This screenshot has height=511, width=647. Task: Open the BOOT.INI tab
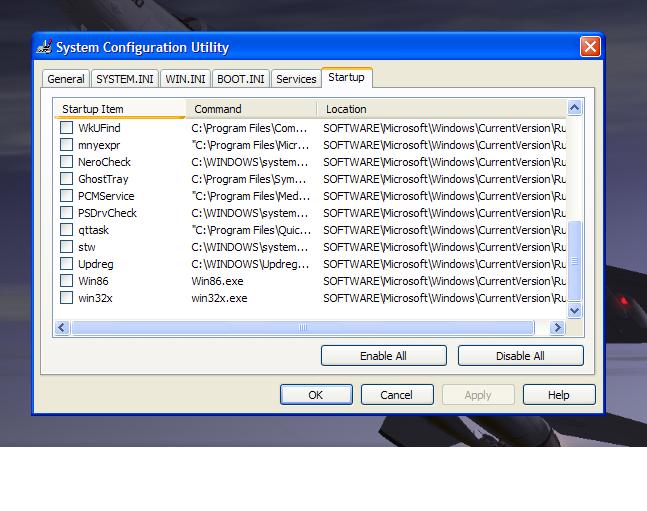click(x=241, y=79)
